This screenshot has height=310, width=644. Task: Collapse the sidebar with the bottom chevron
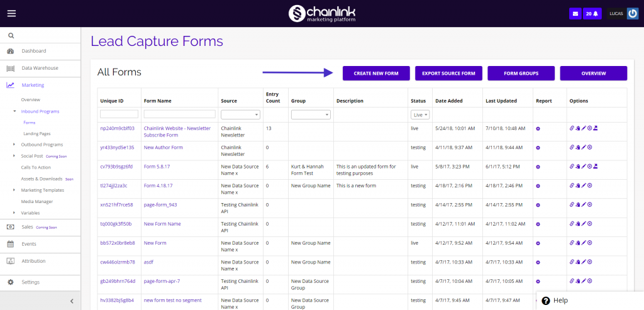pos(72,301)
